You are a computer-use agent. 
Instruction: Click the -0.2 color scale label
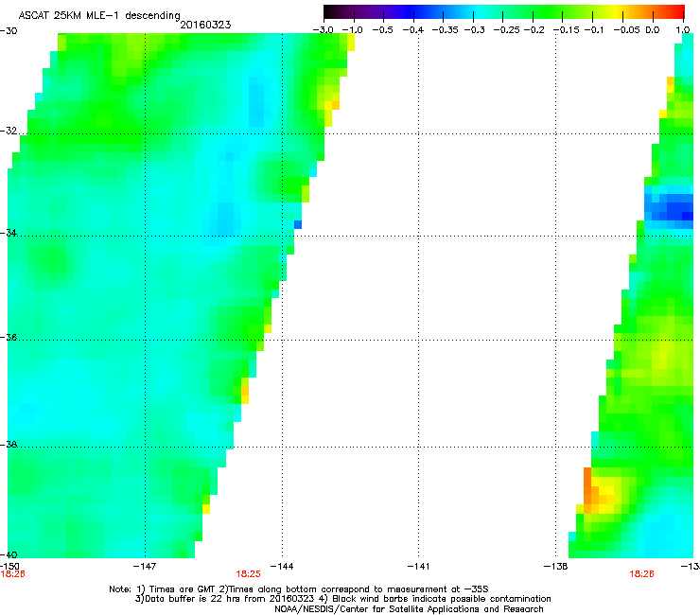534,30
